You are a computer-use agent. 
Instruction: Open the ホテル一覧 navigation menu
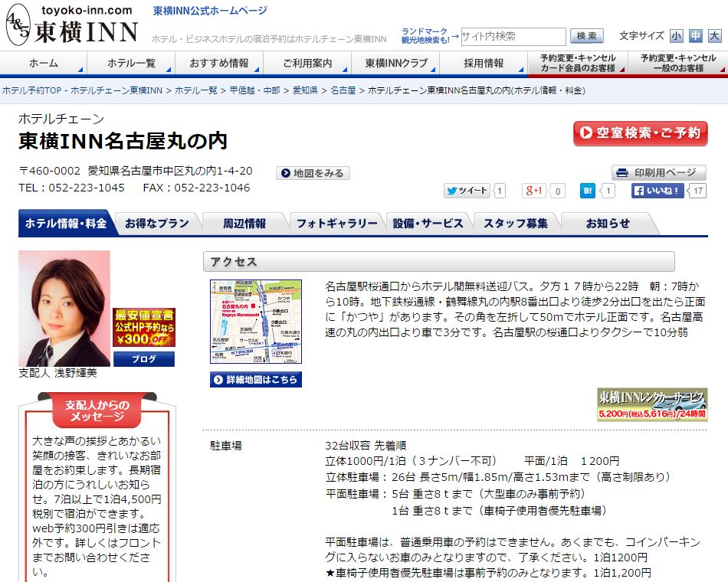click(x=131, y=63)
